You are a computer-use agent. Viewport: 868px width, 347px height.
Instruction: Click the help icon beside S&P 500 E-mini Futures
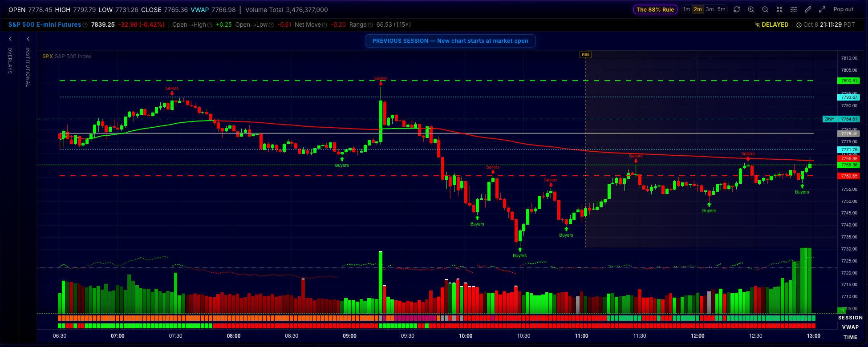85,25
